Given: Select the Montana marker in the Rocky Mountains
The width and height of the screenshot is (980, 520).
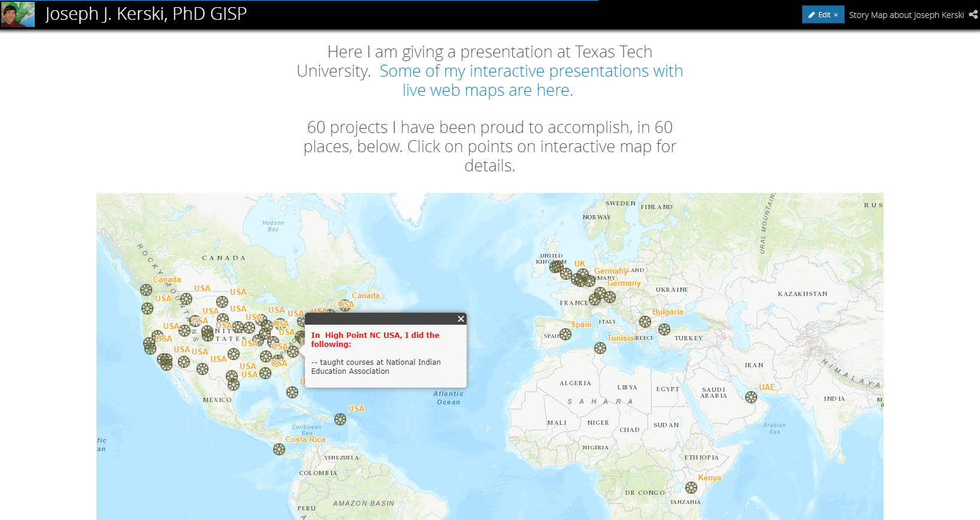Looking at the screenshot, I should (x=186, y=299).
